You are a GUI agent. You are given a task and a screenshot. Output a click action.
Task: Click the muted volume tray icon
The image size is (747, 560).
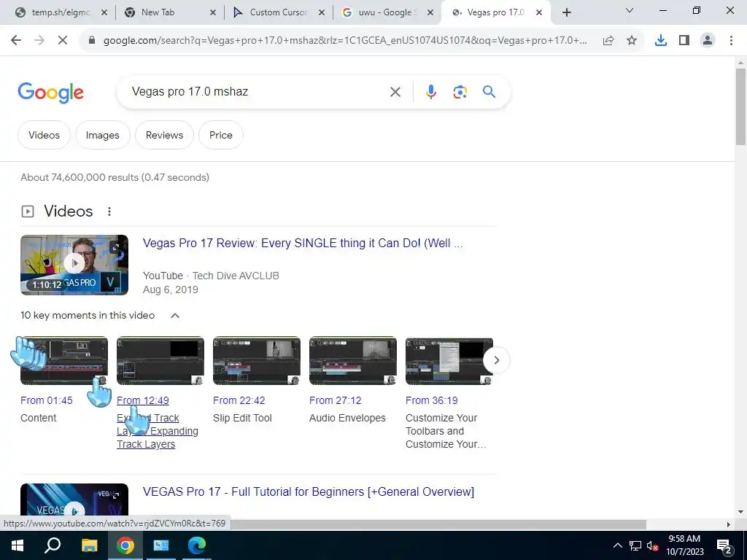click(x=652, y=545)
